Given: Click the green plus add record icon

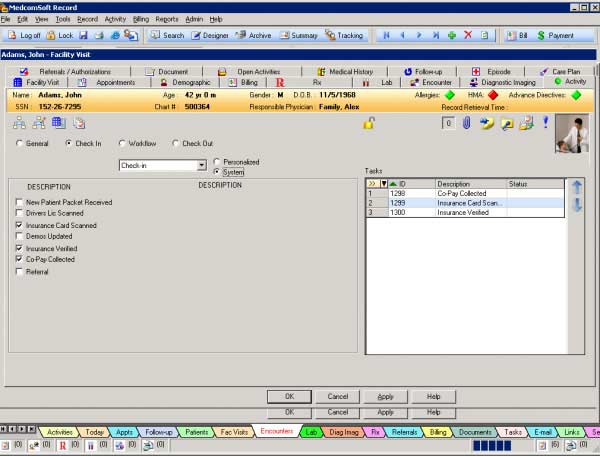Looking at the screenshot, I should pyautogui.click(x=452, y=36).
